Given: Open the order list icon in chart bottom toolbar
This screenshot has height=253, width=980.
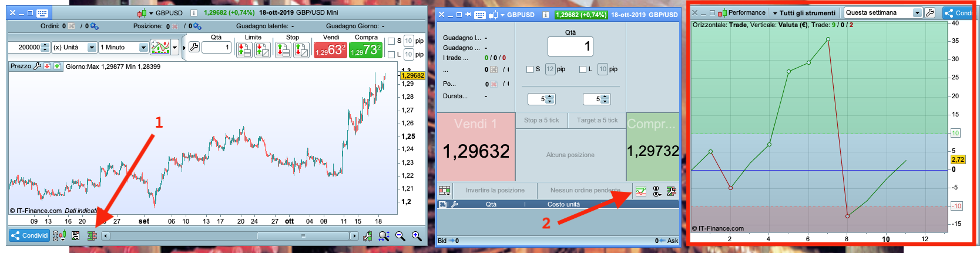Looking at the screenshot, I should click(x=76, y=236).
